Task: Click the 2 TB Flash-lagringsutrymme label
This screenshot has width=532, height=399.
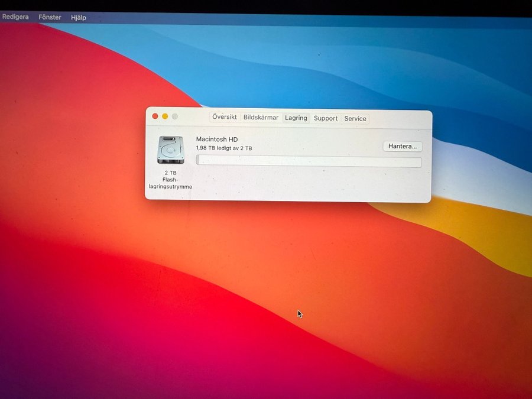Action: click(170, 180)
